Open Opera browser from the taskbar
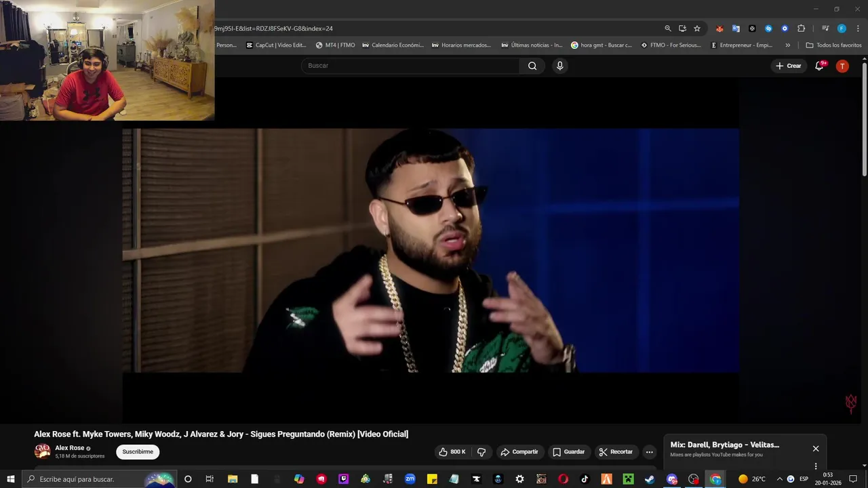This screenshot has width=868, height=488. [563, 479]
